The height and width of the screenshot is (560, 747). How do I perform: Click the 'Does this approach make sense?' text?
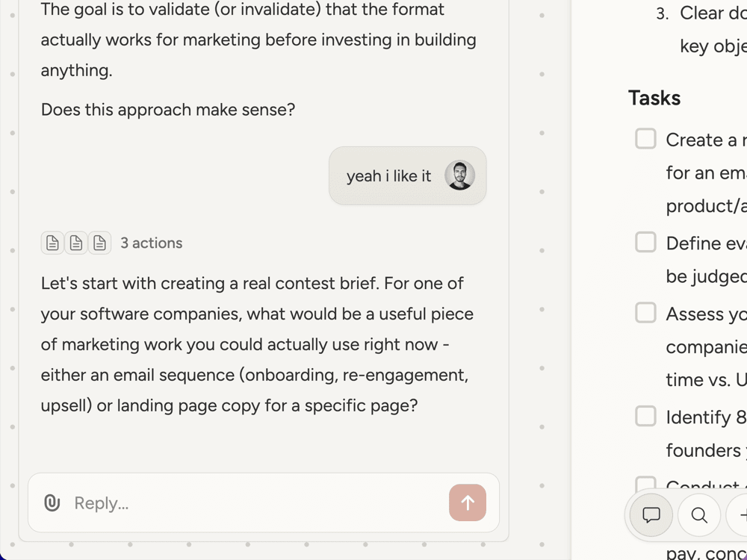[x=168, y=110]
